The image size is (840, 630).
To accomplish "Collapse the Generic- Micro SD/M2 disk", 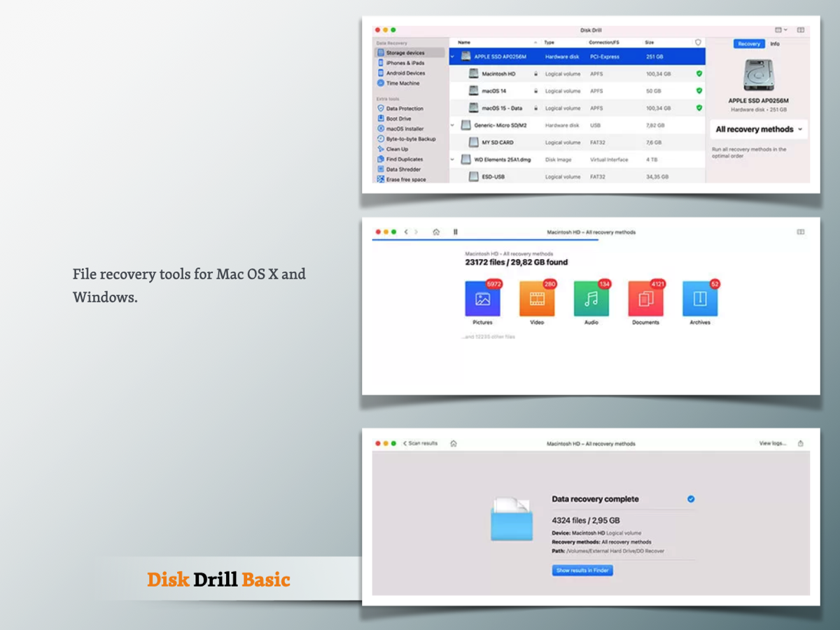I will [453, 125].
